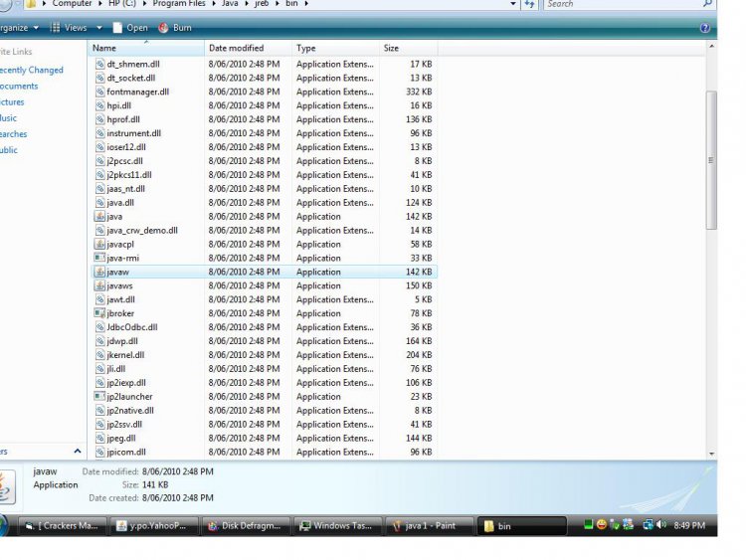Click Computer in breadcrumb path

click(72, 4)
